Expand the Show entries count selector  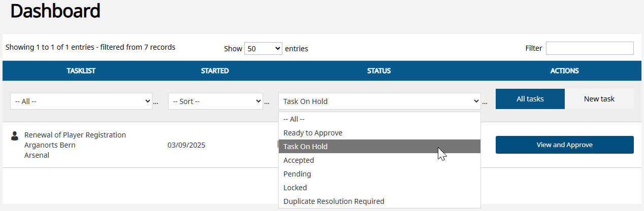(263, 49)
